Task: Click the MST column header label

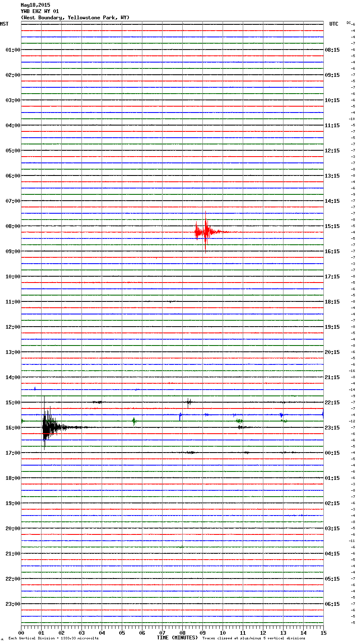Action: point(4,24)
